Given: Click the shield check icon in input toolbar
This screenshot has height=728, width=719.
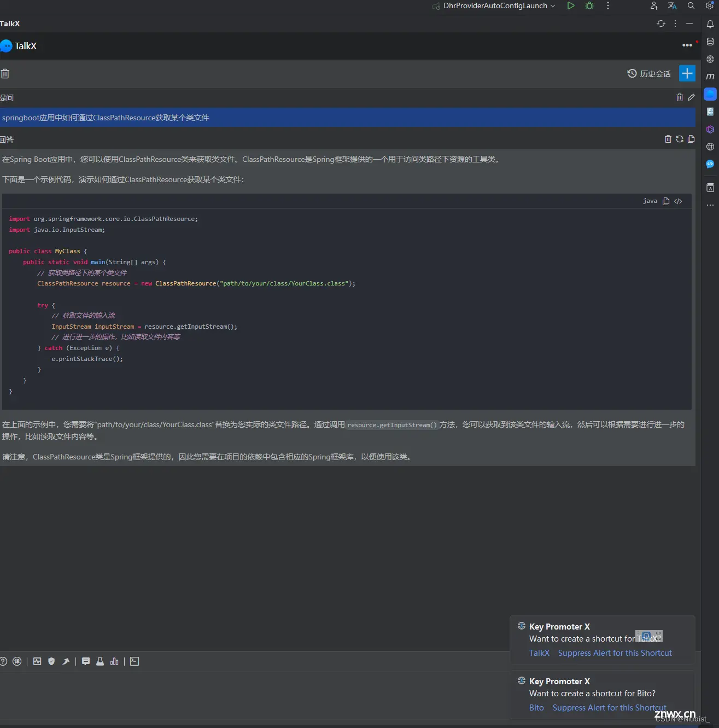Looking at the screenshot, I should pos(51,661).
